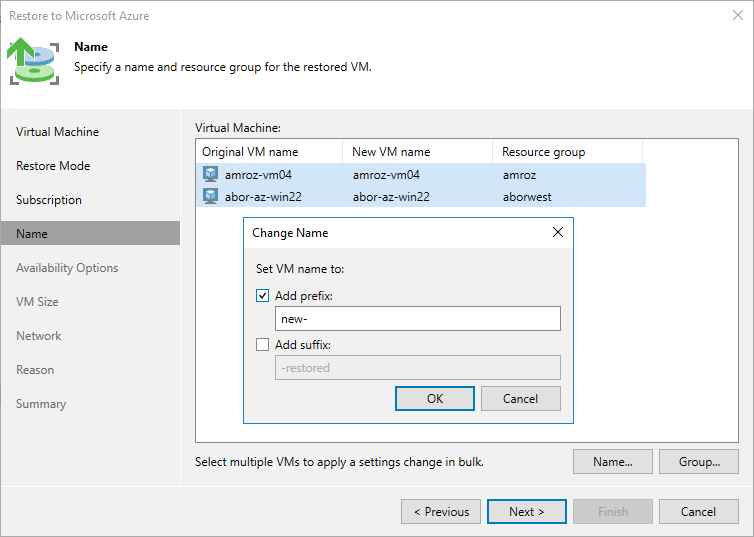Close the Restore to Microsoft Azure window
This screenshot has height=537, width=754.
tap(735, 16)
